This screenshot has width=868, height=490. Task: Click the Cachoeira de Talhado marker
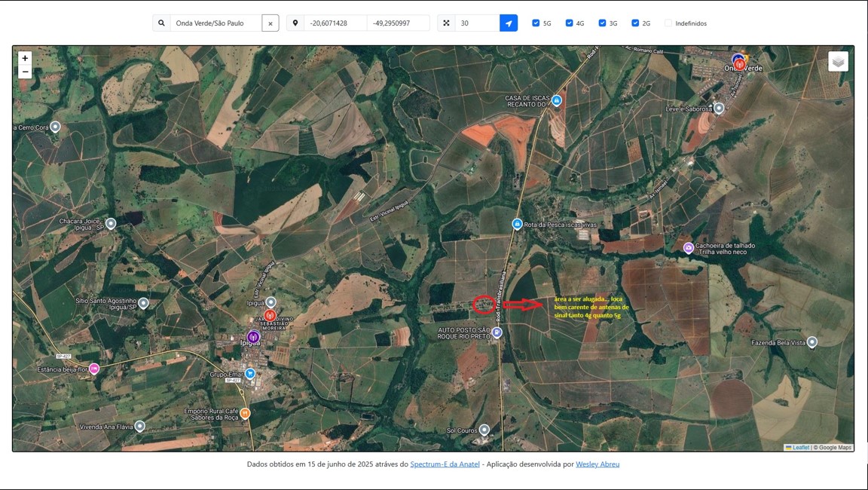[x=688, y=248]
